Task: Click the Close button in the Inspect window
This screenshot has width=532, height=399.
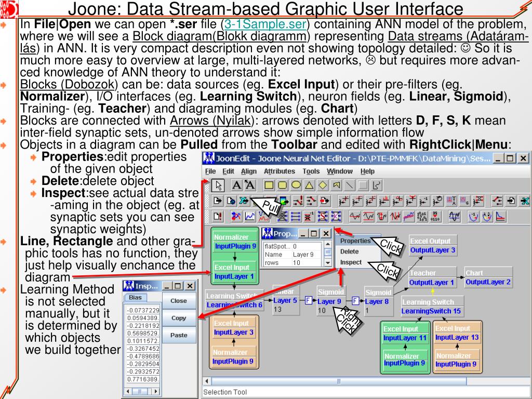Action: [179, 301]
